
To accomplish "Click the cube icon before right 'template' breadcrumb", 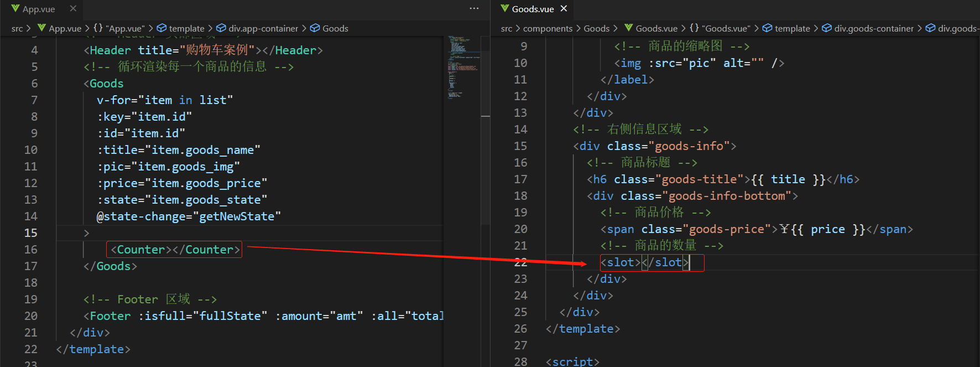I will coord(767,28).
